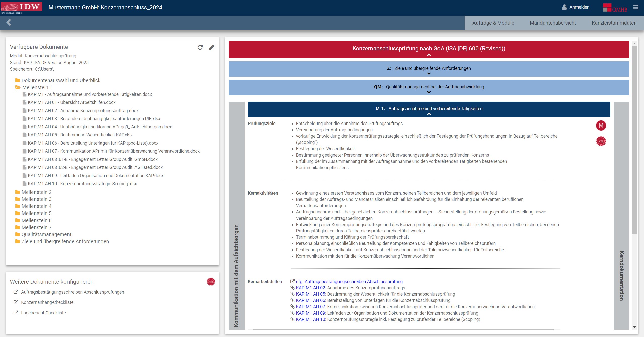This screenshot has width=644, height=337.
Task: Click the refresh icon in Verfügbare Dokumente
Action: 200,47
